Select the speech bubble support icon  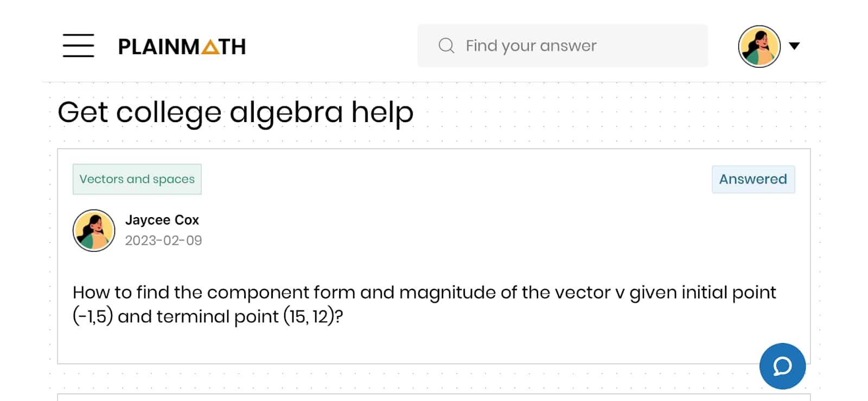(782, 366)
